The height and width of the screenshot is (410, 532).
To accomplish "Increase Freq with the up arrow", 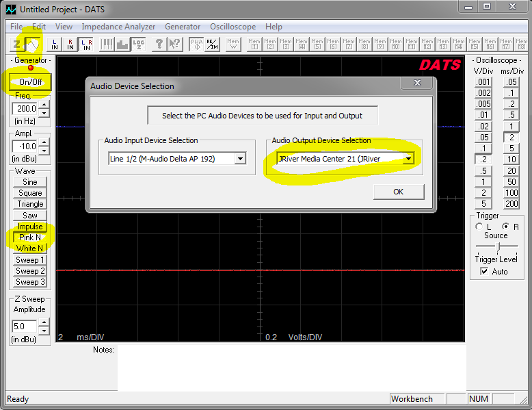I will pos(44,104).
